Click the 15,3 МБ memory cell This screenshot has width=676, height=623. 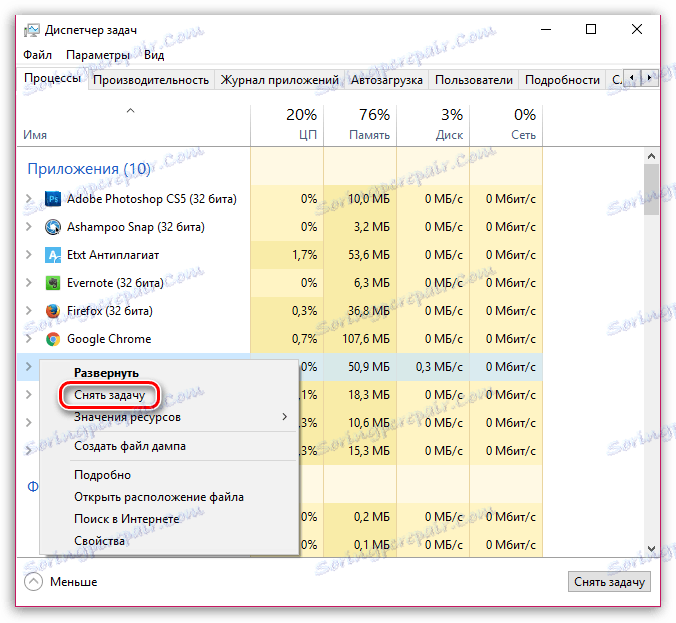click(360, 451)
